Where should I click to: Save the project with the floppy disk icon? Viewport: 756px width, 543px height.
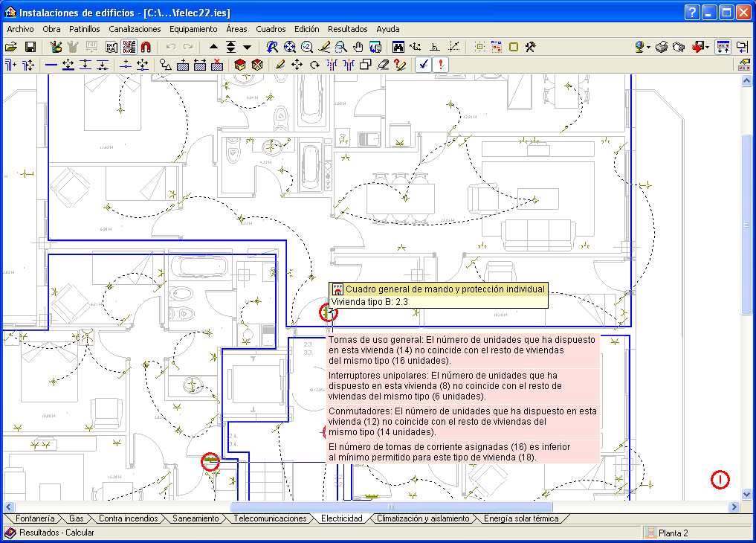point(30,47)
